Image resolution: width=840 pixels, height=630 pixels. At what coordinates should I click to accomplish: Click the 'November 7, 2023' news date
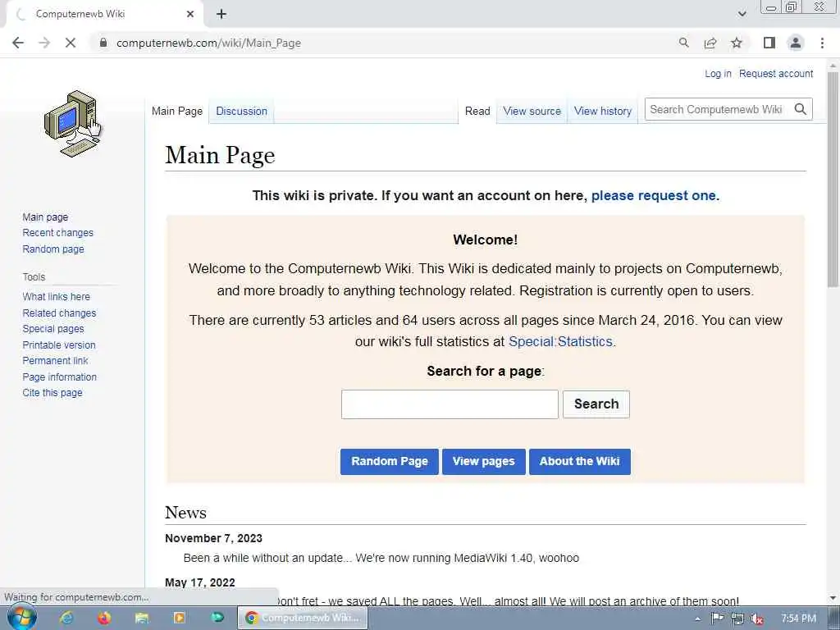(213, 538)
